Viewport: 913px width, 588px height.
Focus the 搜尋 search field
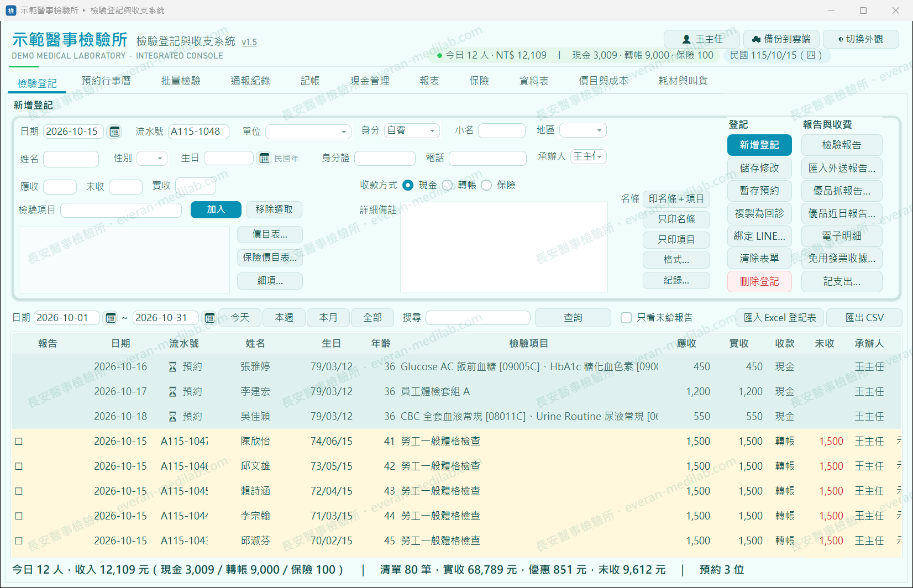(x=478, y=318)
